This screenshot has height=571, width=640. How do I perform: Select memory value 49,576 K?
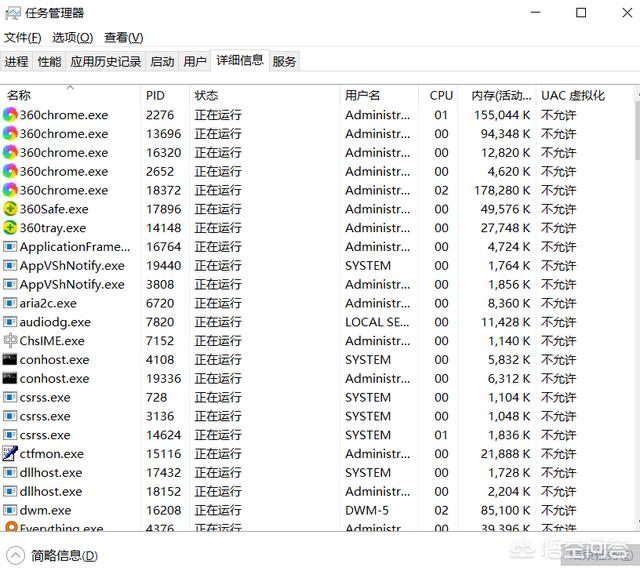point(505,209)
